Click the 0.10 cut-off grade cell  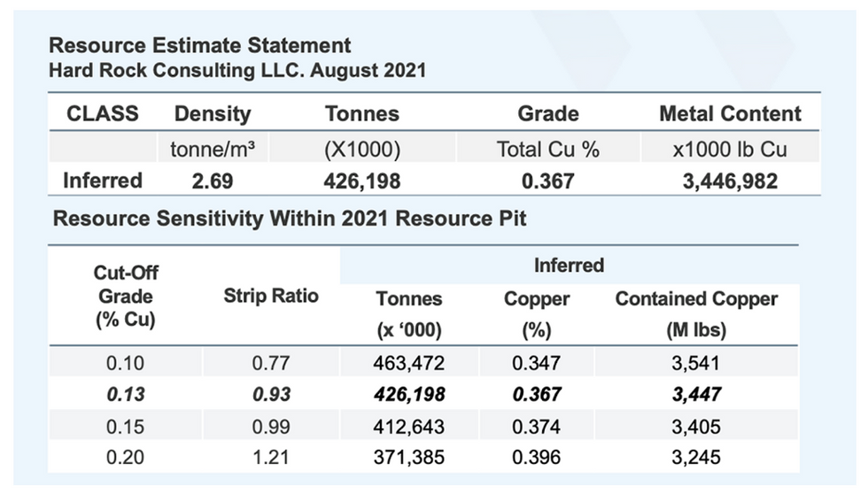[124, 363]
